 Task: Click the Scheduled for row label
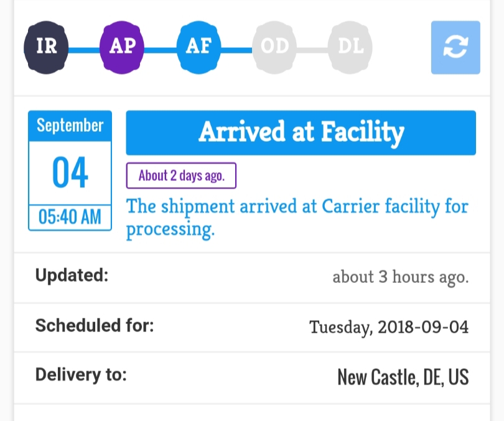click(x=95, y=325)
